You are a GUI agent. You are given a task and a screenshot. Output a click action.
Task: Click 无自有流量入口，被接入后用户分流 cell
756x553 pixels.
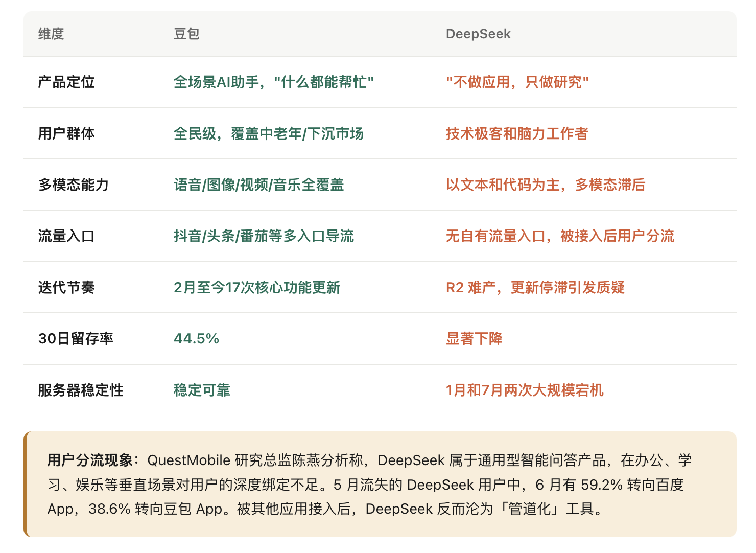click(x=560, y=236)
